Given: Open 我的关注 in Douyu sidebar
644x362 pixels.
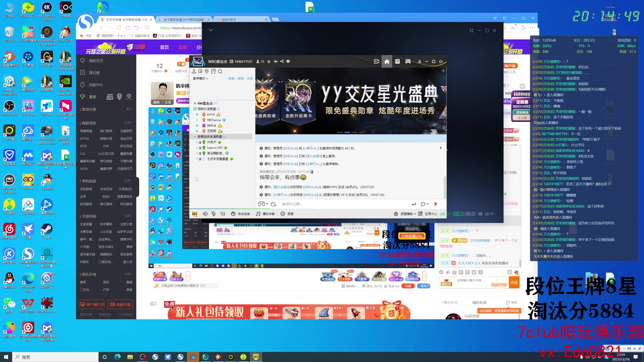Looking at the screenshot, I should (x=92, y=61).
